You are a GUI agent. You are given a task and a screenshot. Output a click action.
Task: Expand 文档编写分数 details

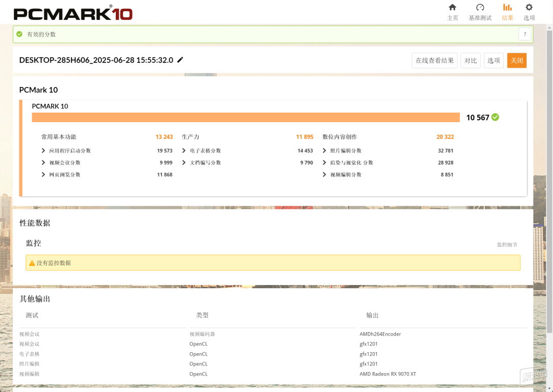point(184,163)
